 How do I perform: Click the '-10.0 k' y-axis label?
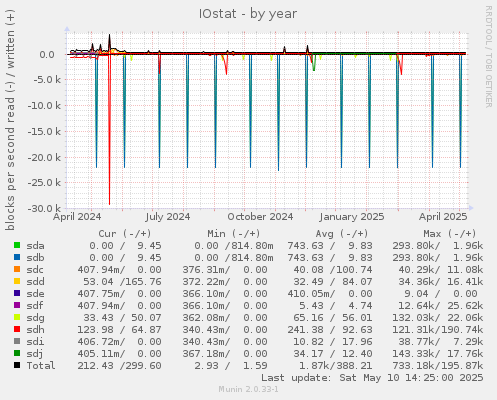pyautogui.click(x=44, y=106)
